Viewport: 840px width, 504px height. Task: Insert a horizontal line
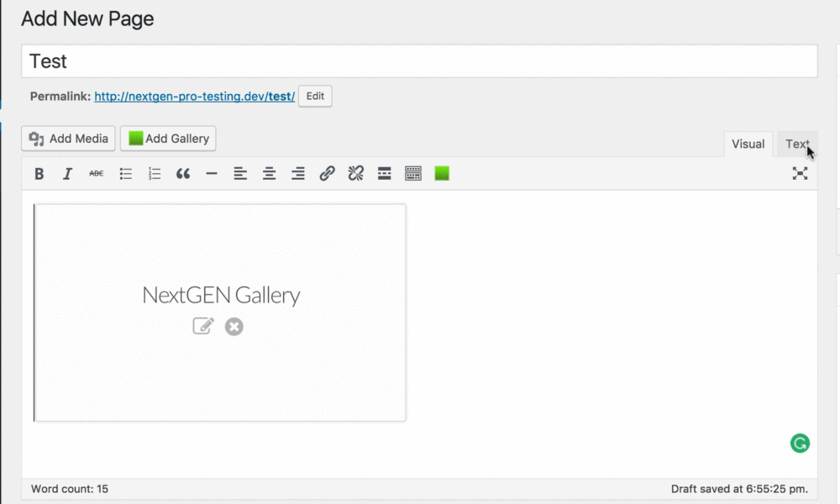click(x=212, y=174)
